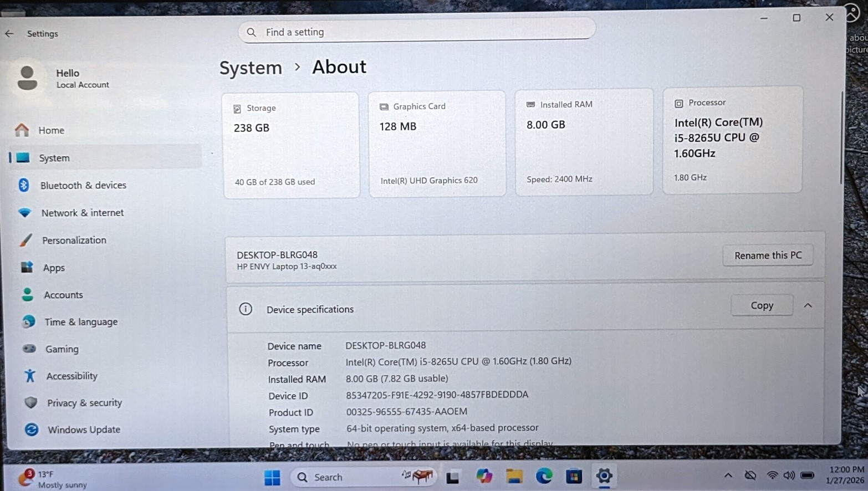Open the Windows Start menu
868x491 pixels.
272,477
